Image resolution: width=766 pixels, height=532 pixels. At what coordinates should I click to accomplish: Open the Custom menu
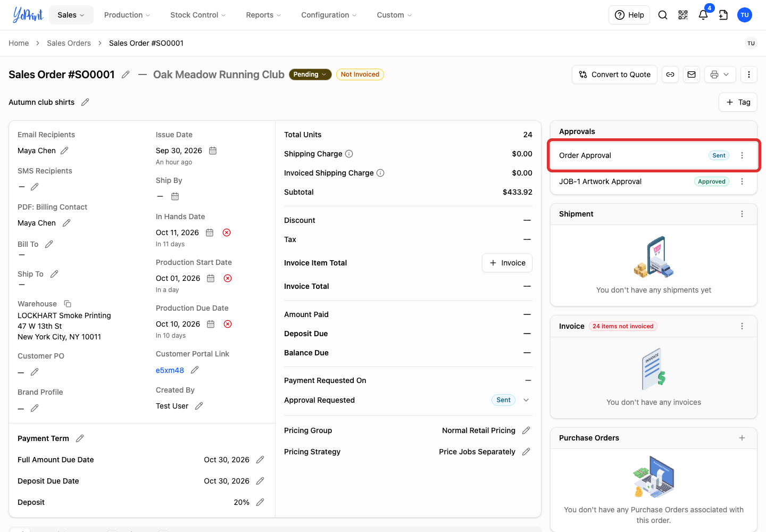[394, 15]
